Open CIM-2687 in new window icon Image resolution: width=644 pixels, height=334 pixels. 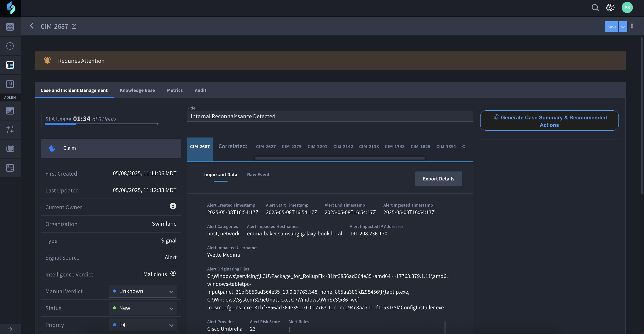pos(74,26)
